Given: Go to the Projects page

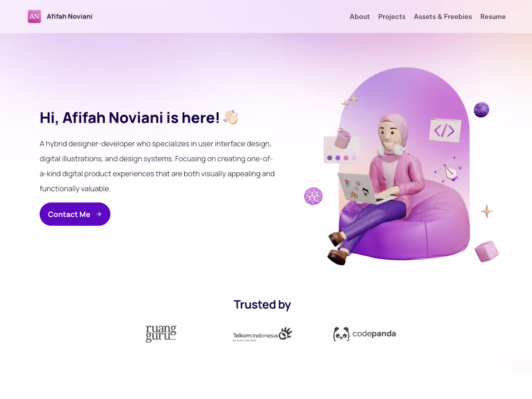Looking at the screenshot, I should (x=392, y=17).
